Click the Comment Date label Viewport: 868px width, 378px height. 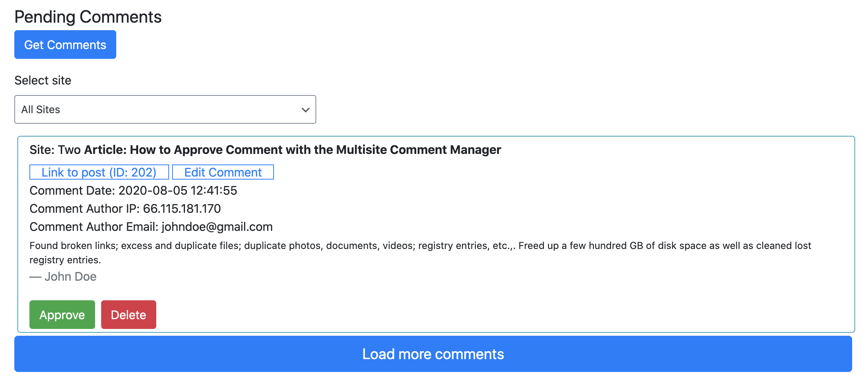72,191
